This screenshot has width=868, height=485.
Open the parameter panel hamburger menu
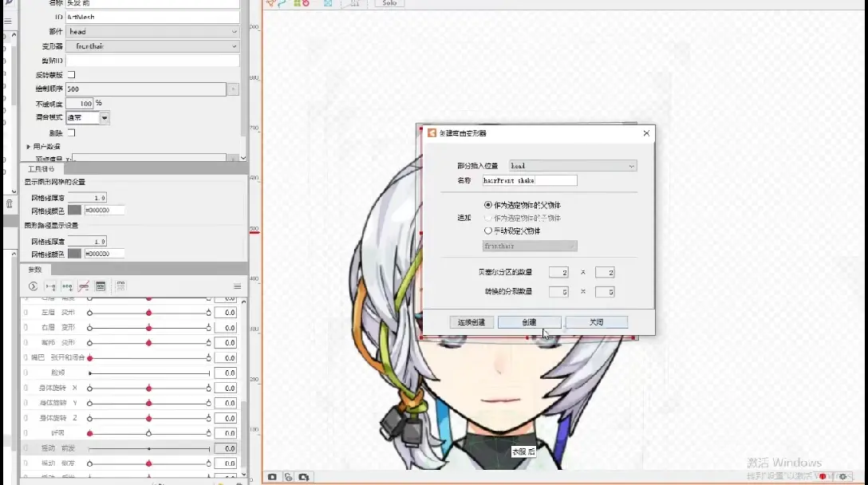click(238, 286)
